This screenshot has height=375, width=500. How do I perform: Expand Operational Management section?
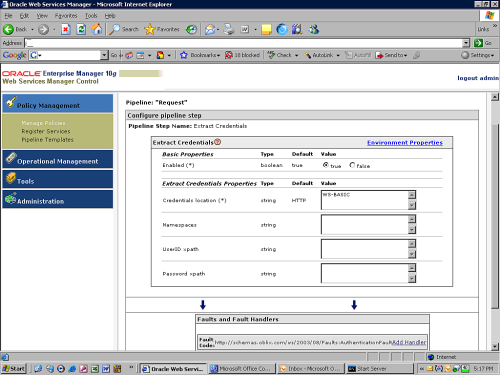tap(58, 159)
